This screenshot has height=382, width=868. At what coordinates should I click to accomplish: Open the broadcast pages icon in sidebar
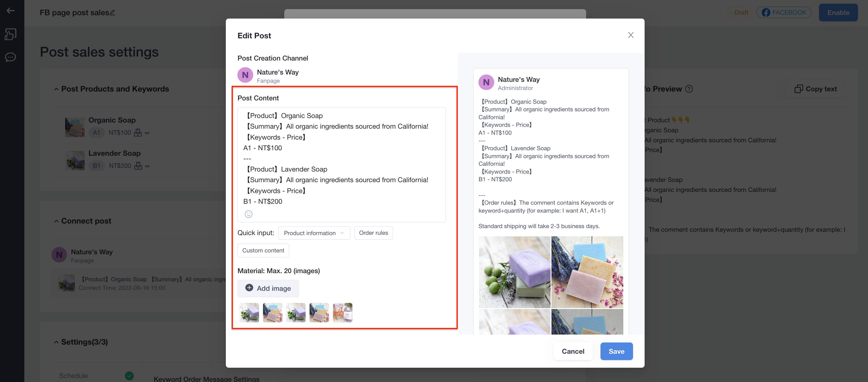click(10, 34)
